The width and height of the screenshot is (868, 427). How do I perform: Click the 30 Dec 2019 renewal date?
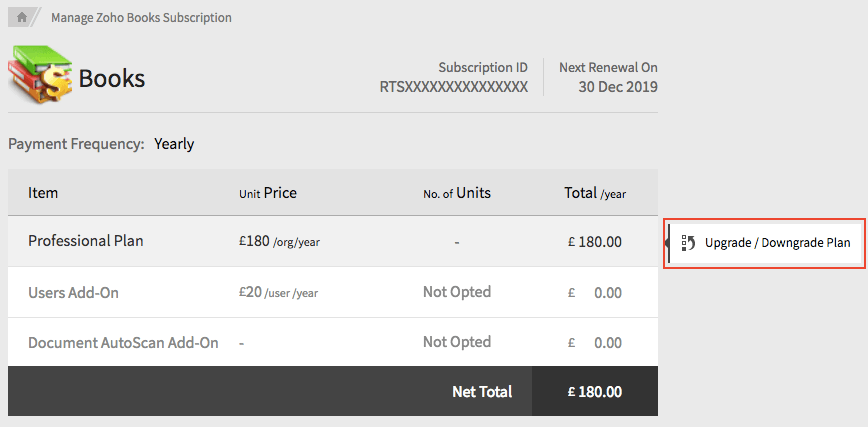(618, 87)
